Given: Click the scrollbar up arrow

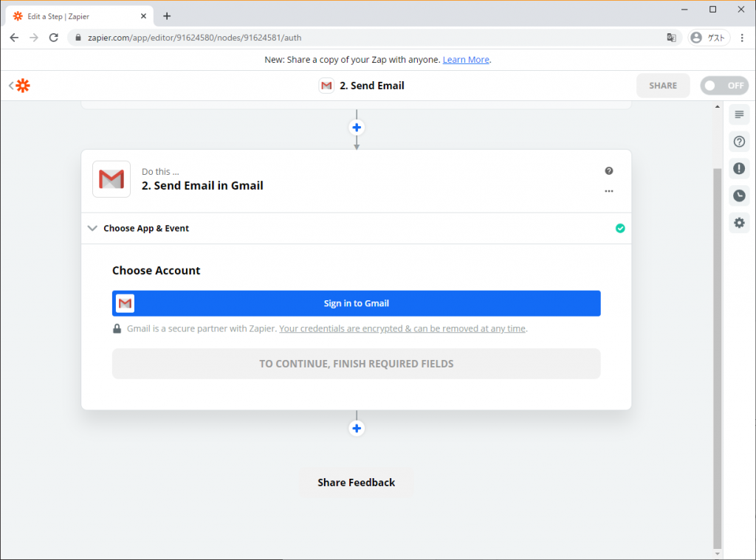Looking at the screenshot, I should coord(718,106).
